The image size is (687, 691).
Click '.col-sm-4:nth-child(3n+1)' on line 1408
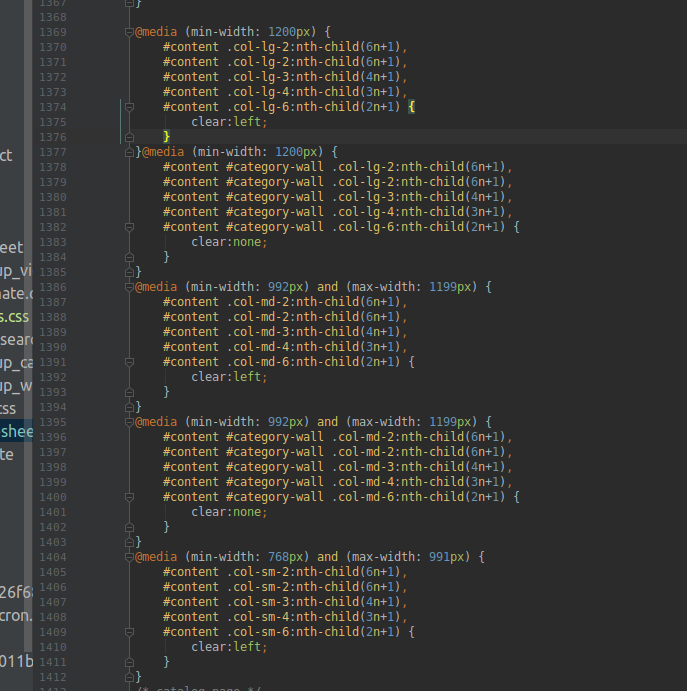pos(313,617)
